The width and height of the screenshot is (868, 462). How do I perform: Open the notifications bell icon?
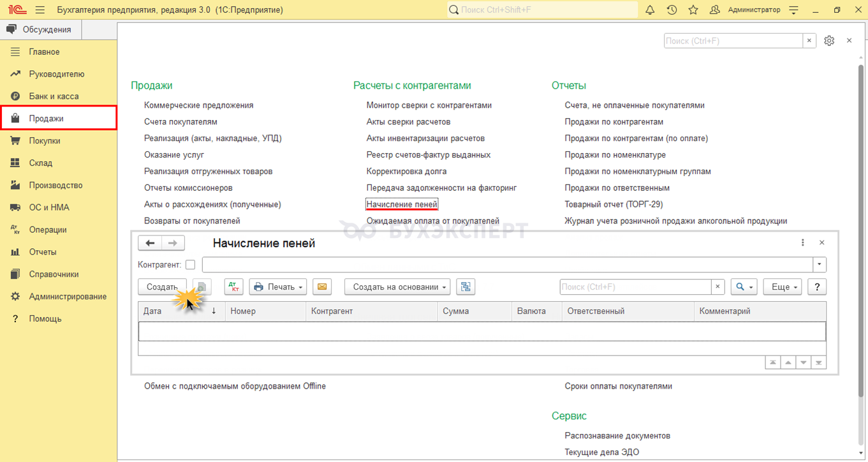tap(650, 10)
